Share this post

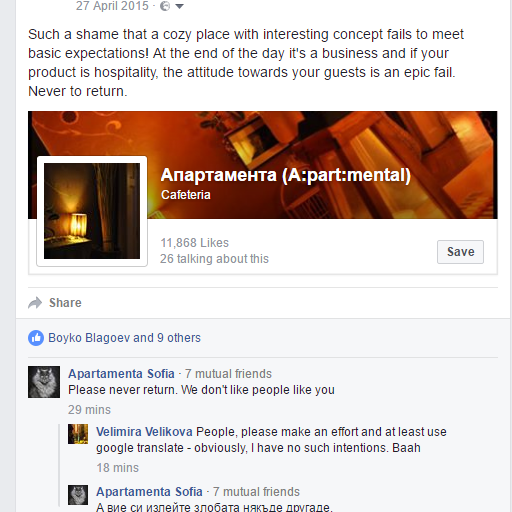(65, 303)
